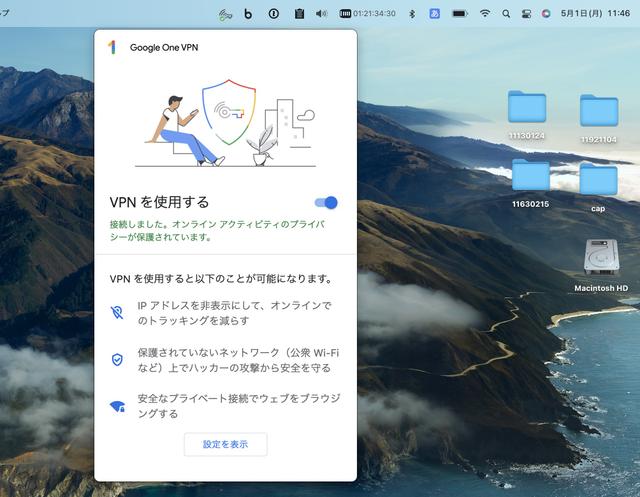This screenshot has width=640, height=497.
Task: Click the hidden IP address location icon
Action: 117,313
